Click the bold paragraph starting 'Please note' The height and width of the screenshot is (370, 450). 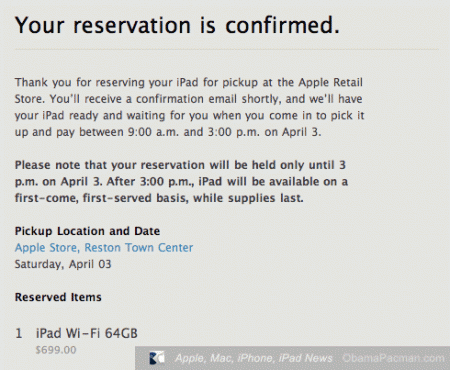coord(181,181)
